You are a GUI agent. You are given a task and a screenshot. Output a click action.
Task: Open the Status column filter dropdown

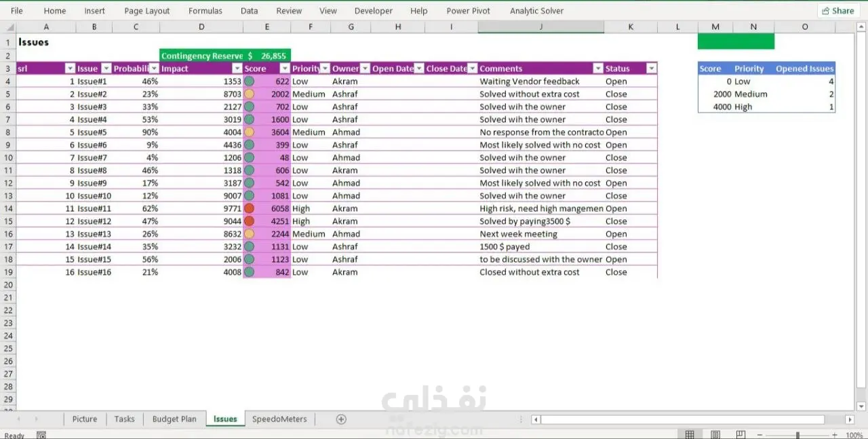click(651, 69)
